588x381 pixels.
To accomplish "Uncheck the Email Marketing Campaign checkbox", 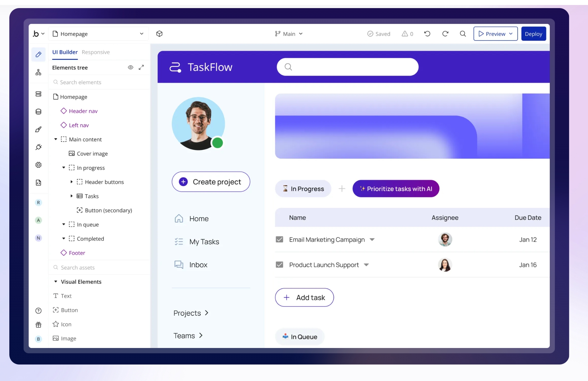I will coord(279,239).
